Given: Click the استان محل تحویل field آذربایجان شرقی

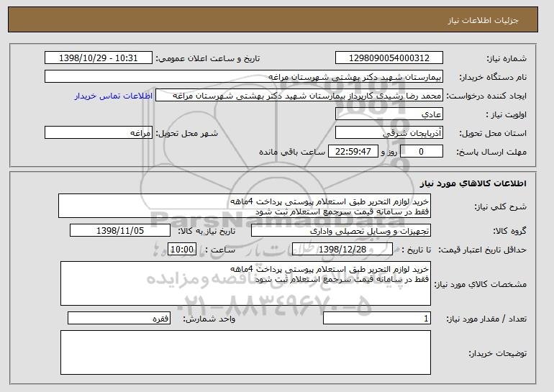Looking at the screenshot, I should point(389,133).
